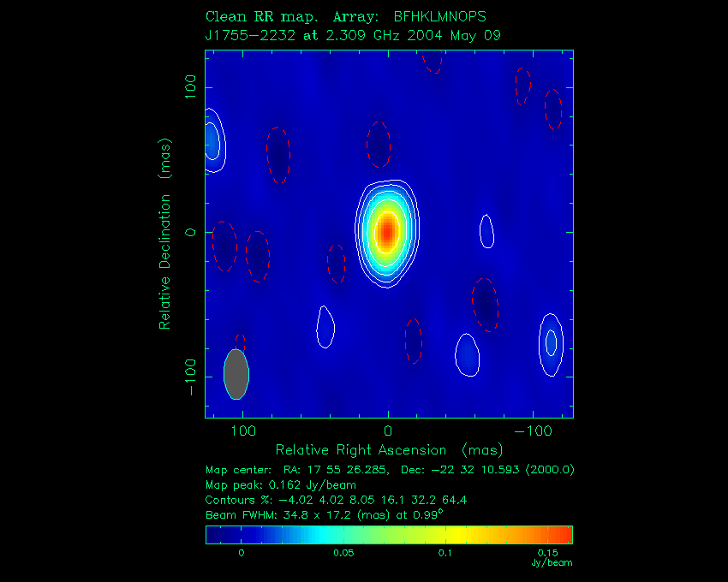Click the '-100' tick label on the right ascension axis
The image size is (728, 582).
pos(533,431)
